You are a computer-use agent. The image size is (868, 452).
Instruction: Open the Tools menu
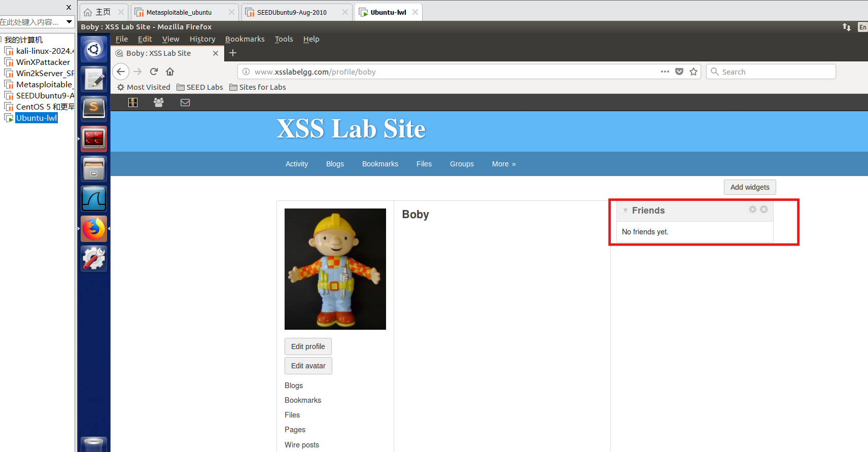[284, 39]
